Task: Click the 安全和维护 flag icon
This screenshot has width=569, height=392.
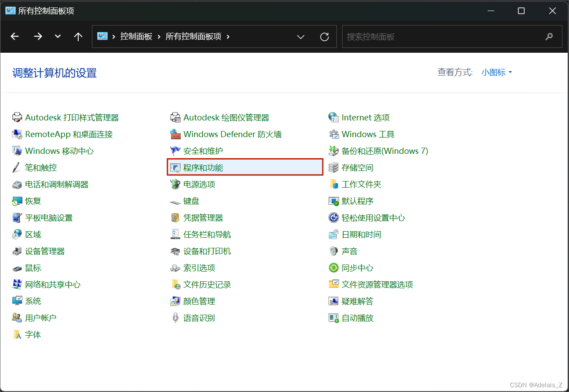Action: (x=175, y=151)
